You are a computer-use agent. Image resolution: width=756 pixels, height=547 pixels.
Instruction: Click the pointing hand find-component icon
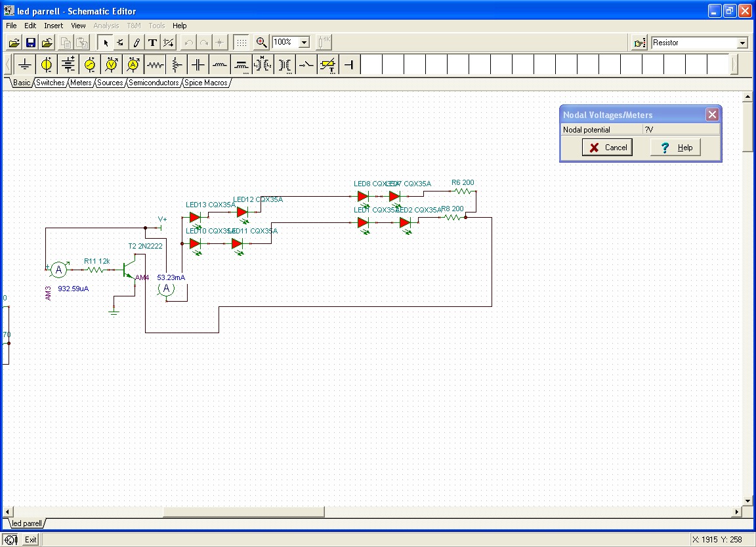639,43
